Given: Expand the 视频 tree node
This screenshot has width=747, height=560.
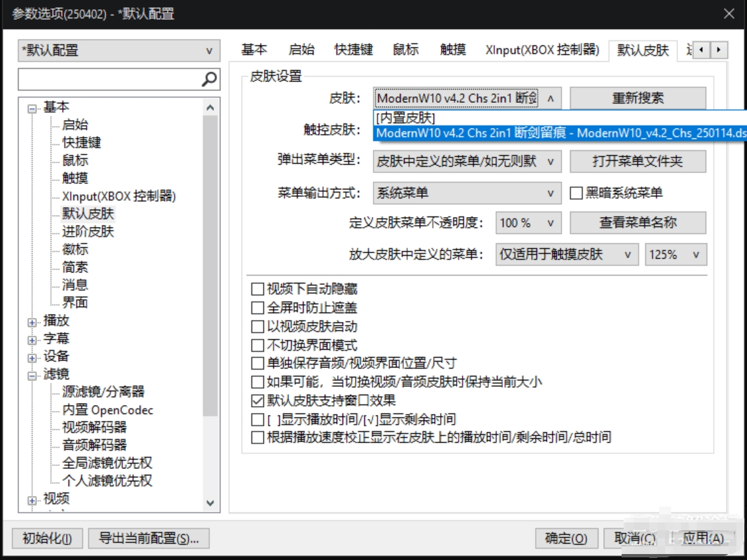Looking at the screenshot, I should [x=32, y=501].
